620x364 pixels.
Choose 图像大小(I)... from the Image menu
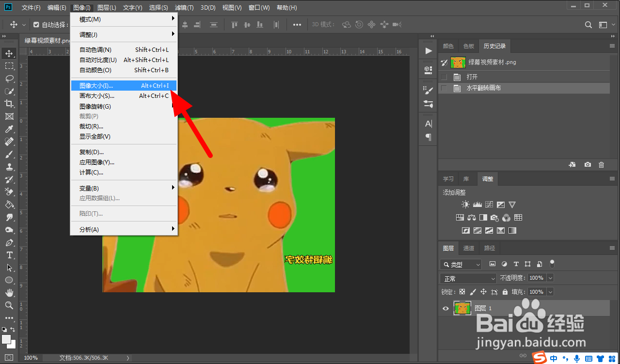click(124, 86)
